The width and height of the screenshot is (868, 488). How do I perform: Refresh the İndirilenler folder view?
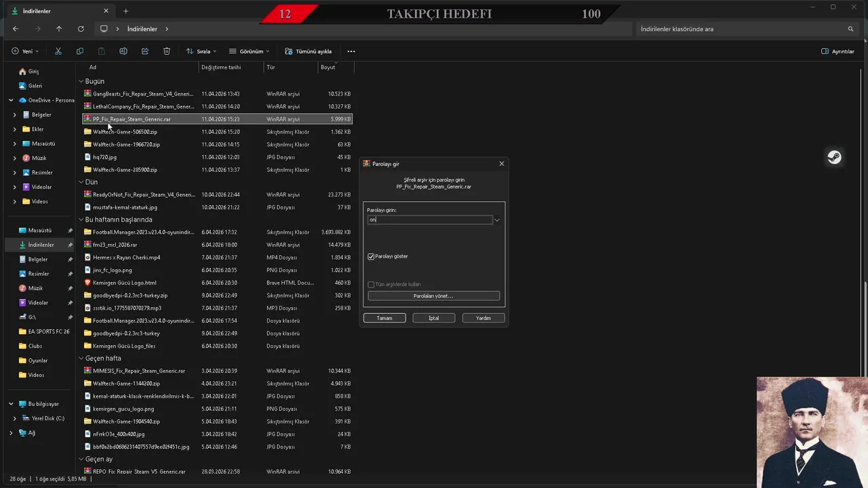(x=81, y=29)
